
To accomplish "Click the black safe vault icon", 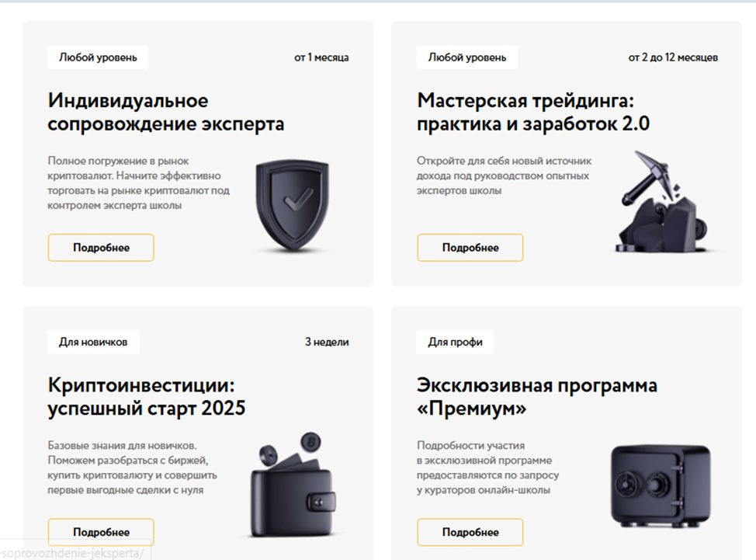I will point(661,485).
